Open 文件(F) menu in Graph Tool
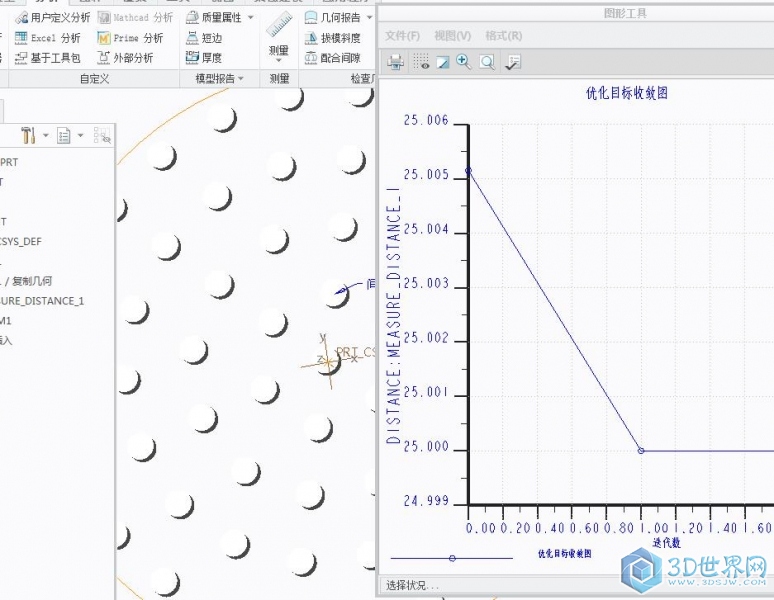 tap(402, 36)
